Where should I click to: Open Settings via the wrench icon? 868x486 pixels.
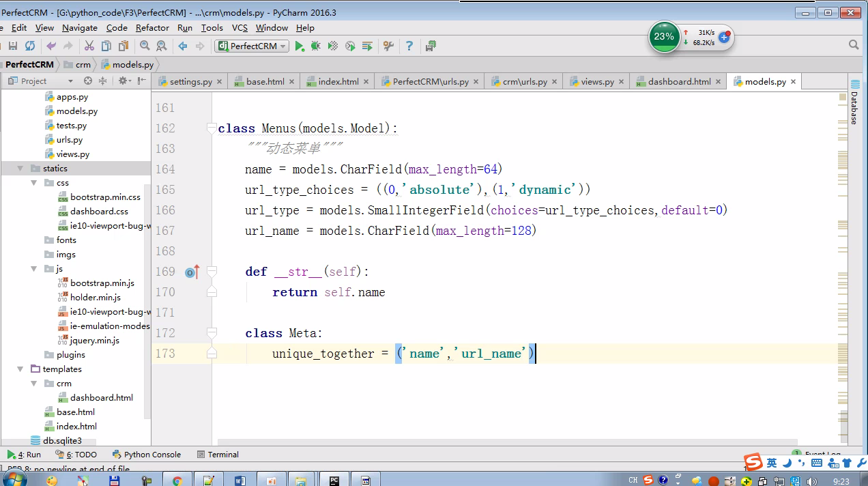(388, 46)
